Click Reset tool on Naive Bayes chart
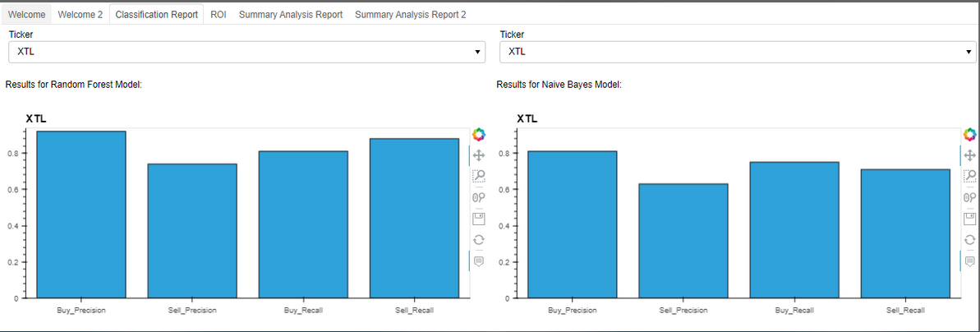The height and width of the screenshot is (332, 980). (x=969, y=239)
